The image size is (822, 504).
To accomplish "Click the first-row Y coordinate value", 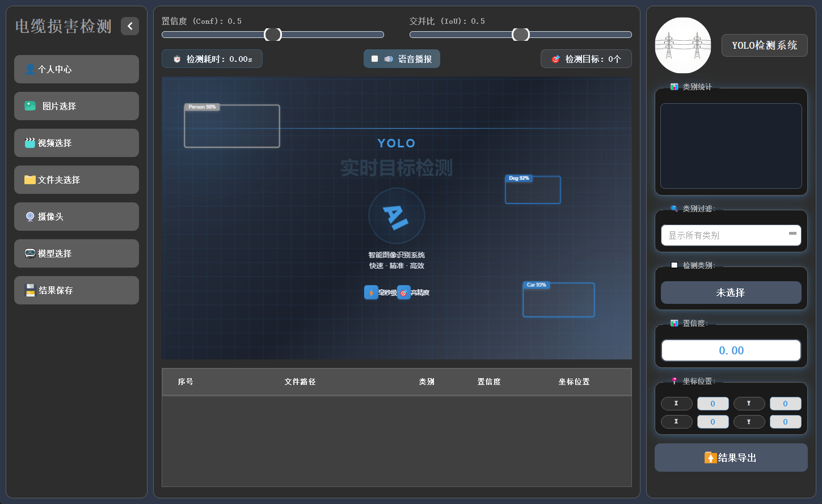I will point(786,404).
